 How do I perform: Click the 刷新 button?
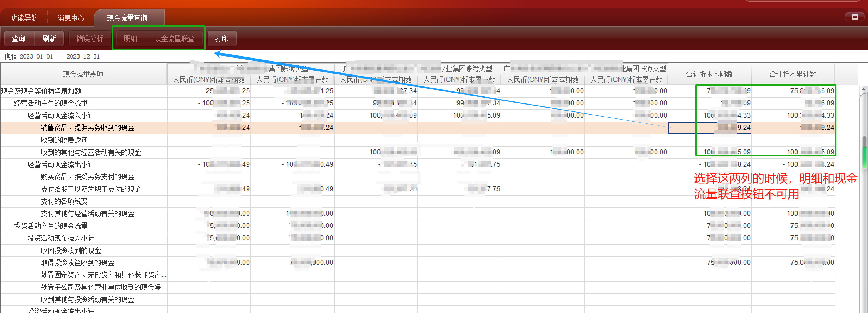click(49, 38)
